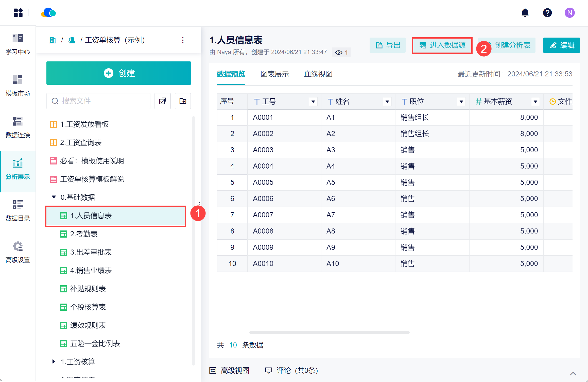Switch to the 血缘视图 tab
Image resolution: width=588 pixels, height=382 pixels.
click(x=318, y=74)
